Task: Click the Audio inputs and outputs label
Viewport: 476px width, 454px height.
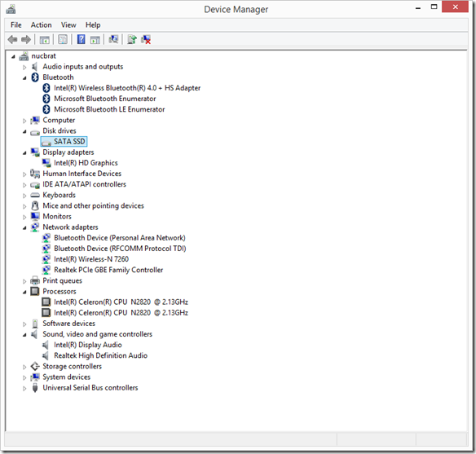Action: (83, 67)
